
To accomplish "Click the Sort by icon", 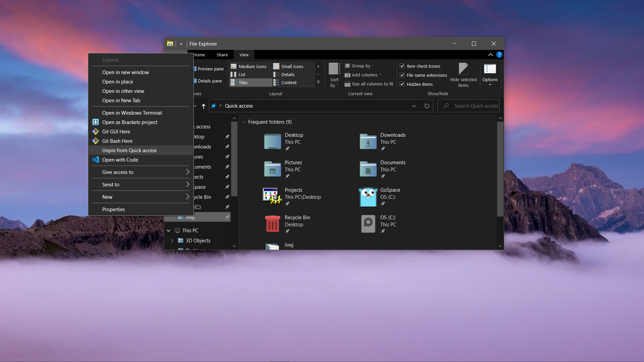I will point(334,69).
